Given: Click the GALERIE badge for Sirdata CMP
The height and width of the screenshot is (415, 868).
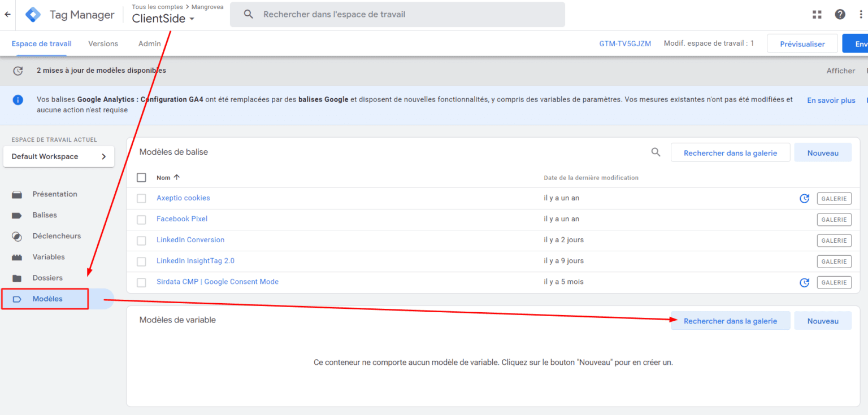Looking at the screenshot, I should (x=834, y=282).
